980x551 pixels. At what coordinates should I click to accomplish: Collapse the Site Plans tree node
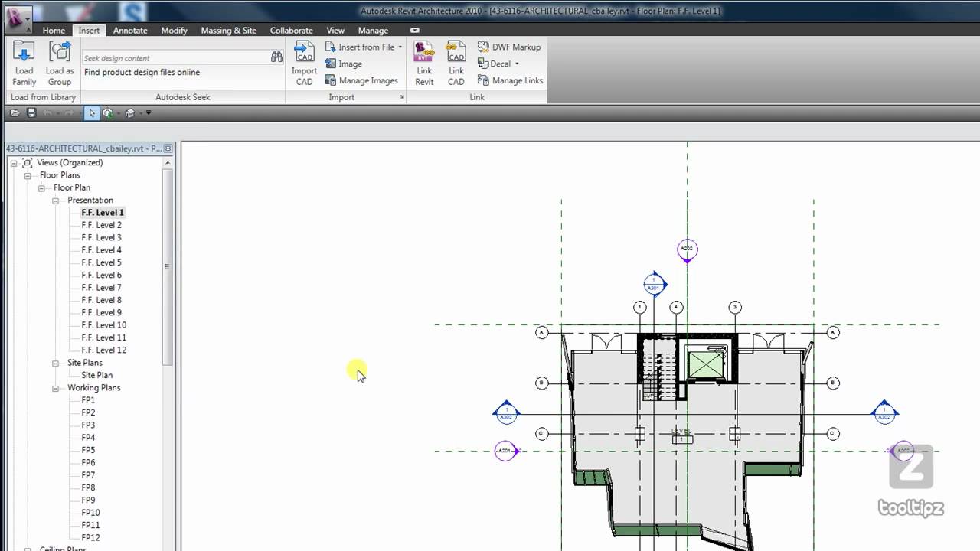56,363
